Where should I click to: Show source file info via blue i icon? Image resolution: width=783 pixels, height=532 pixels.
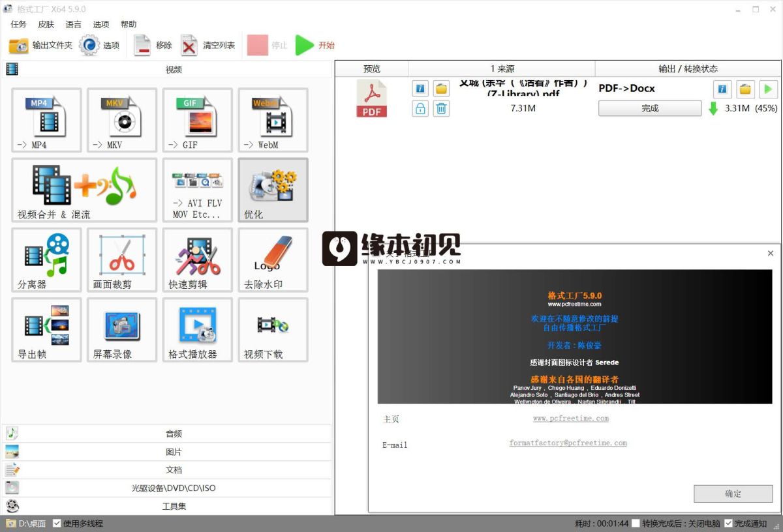tap(420, 89)
